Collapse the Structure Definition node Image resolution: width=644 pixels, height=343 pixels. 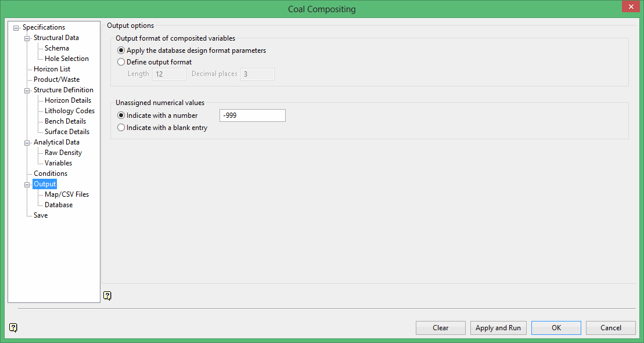[x=27, y=91]
